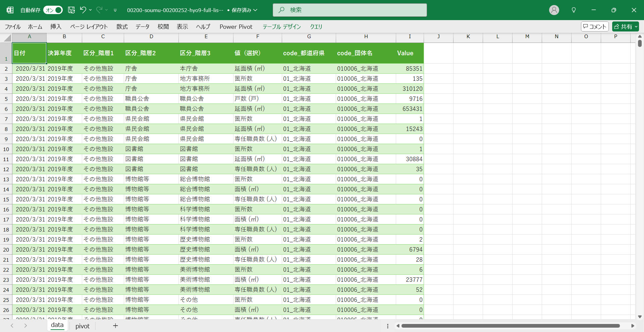This screenshot has height=332, width=644.
Task: Open the Power Pivot ribbon tab
Action: (236, 27)
